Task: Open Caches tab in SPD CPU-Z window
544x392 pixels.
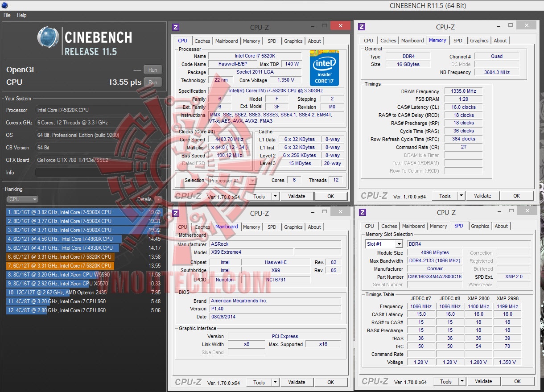Action: 389,226
